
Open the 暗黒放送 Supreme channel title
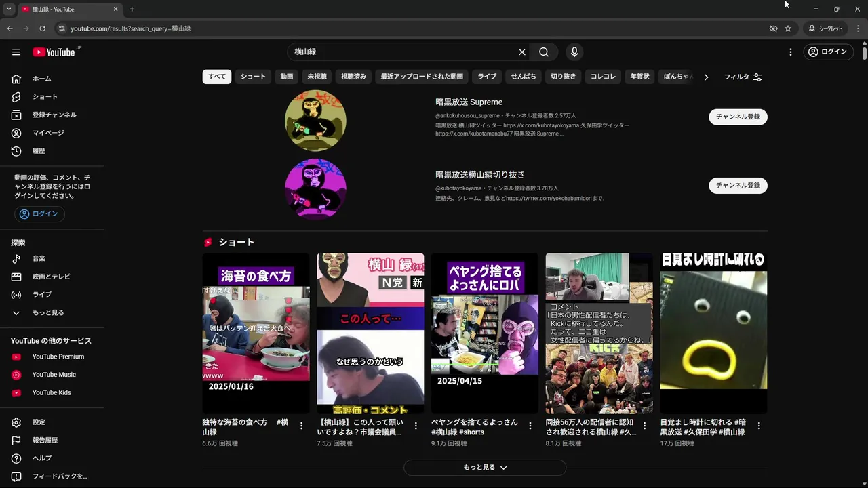pos(469,102)
